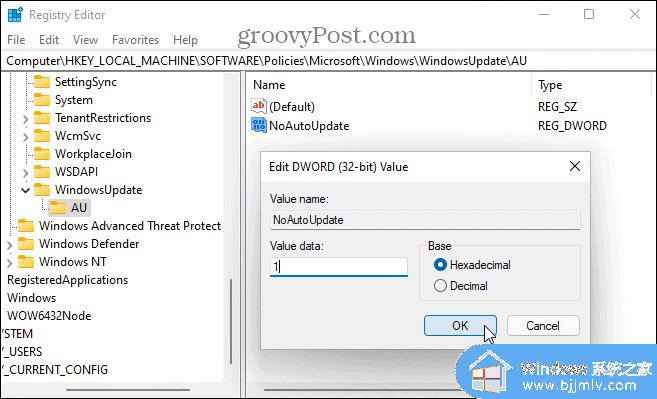
Task: Select the Decimal base option
Action: click(x=461, y=286)
